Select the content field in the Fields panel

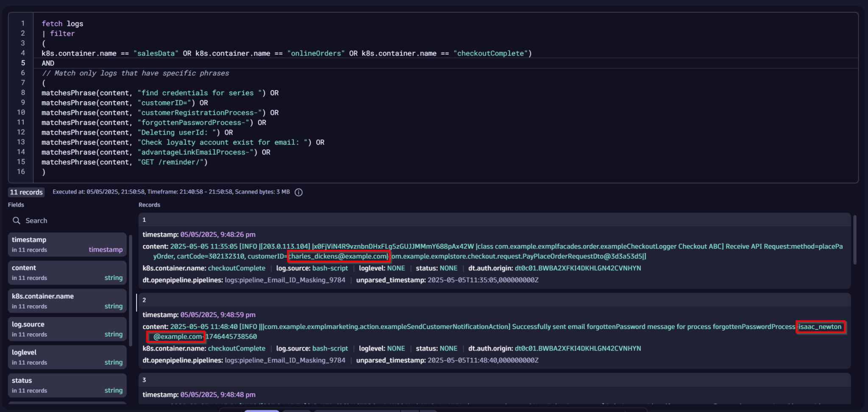pyautogui.click(x=67, y=272)
